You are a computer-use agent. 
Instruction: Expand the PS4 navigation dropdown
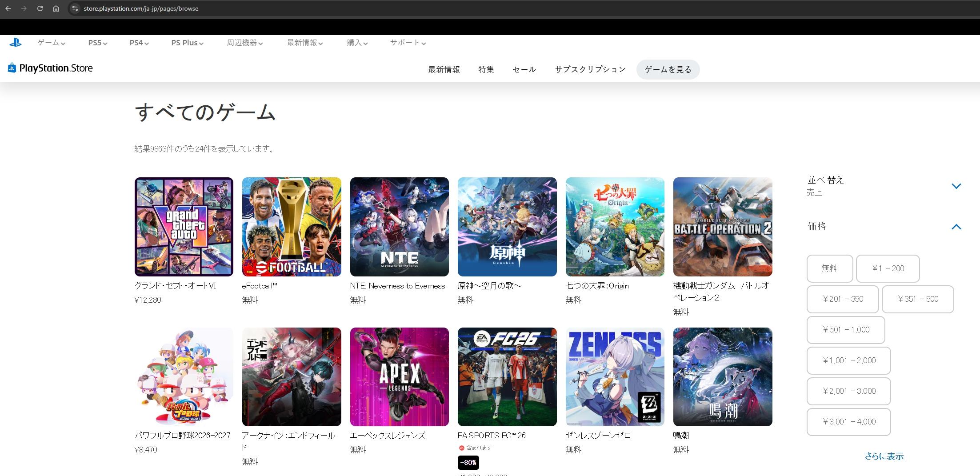pos(139,43)
